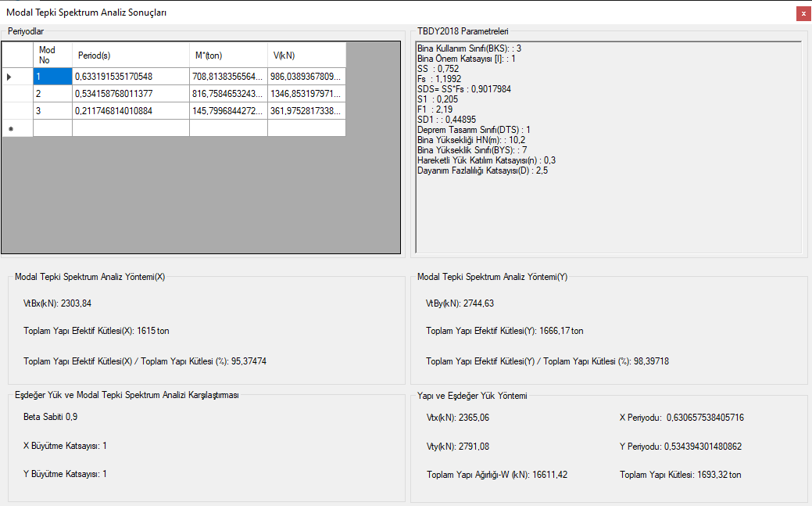Click the Beta Sabiti 0,9 label
The image size is (812, 506).
50,417
